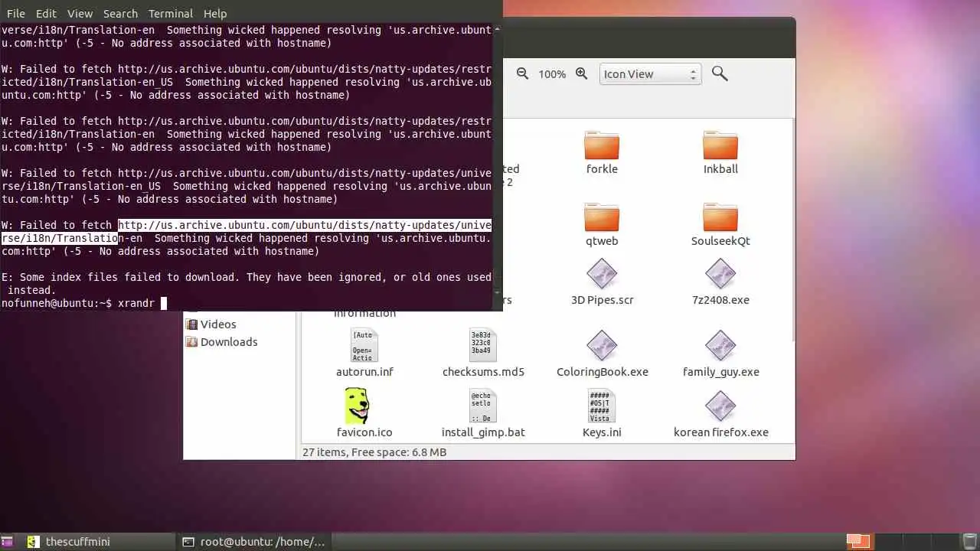The height and width of the screenshot is (551, 980).
Task: Open the terminal Search menu
Action: (x=120, y=14)
